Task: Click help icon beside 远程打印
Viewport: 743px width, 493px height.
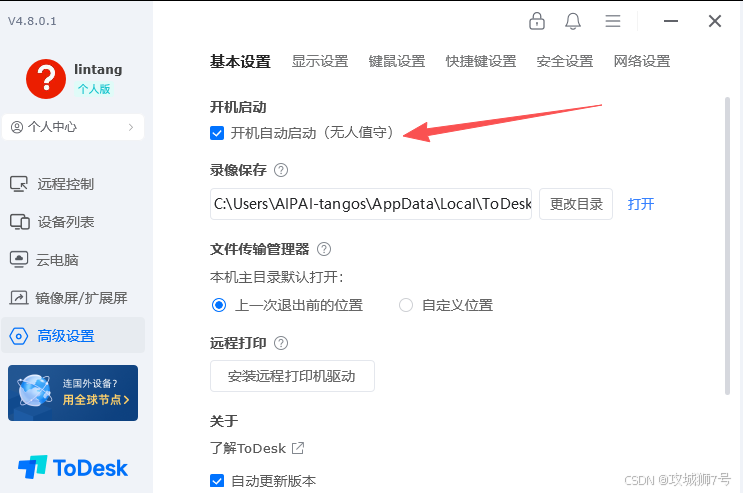Action: (281, 343)
